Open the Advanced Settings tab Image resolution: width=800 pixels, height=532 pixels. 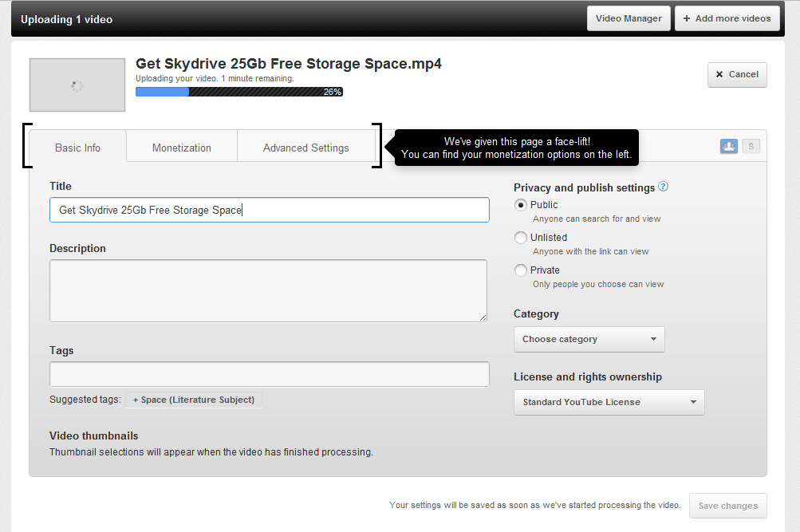[x=306, y=148]
